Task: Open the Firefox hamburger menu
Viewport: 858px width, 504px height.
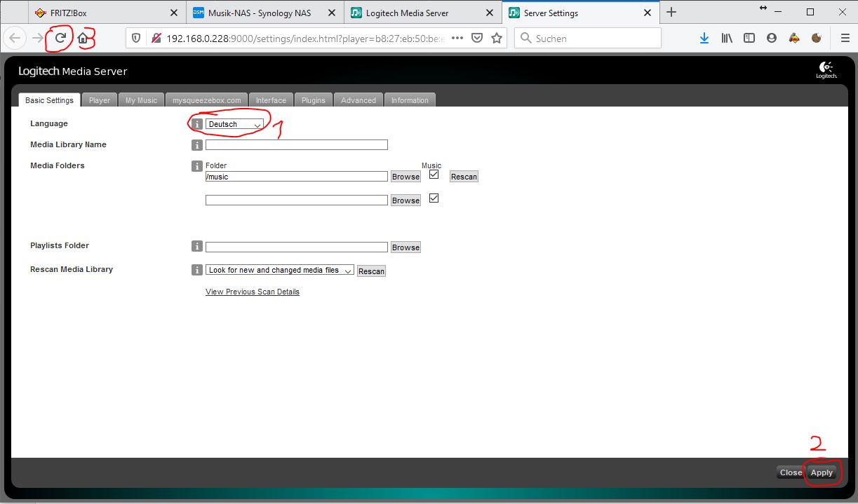Action: 845,39
